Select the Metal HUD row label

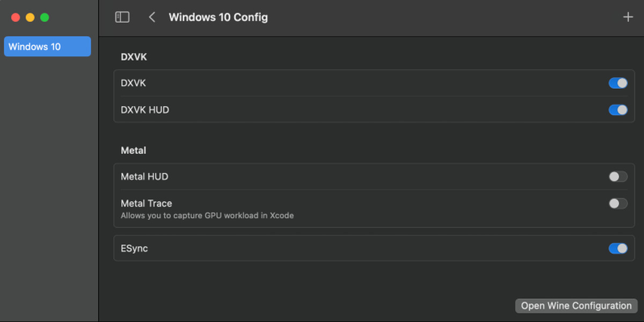tap(144, 177)
